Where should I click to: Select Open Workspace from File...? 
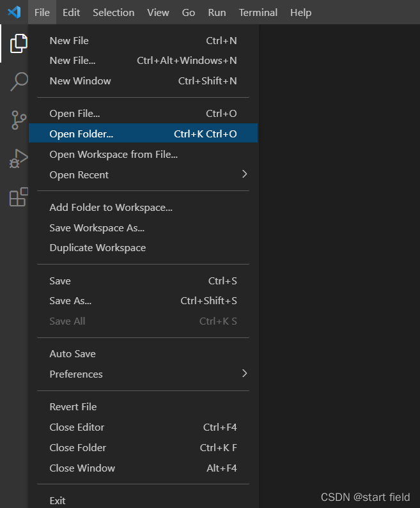[143, 155]
